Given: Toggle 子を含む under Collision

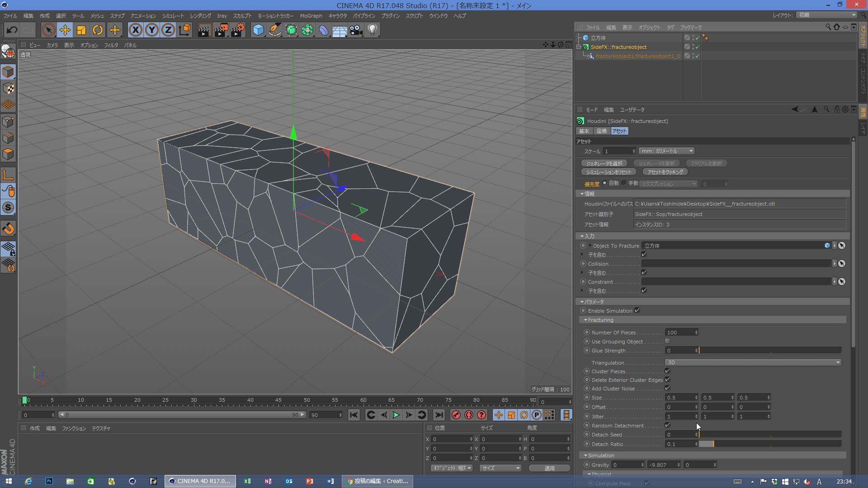Looking at the screenshot, I should tap(644, 272).
